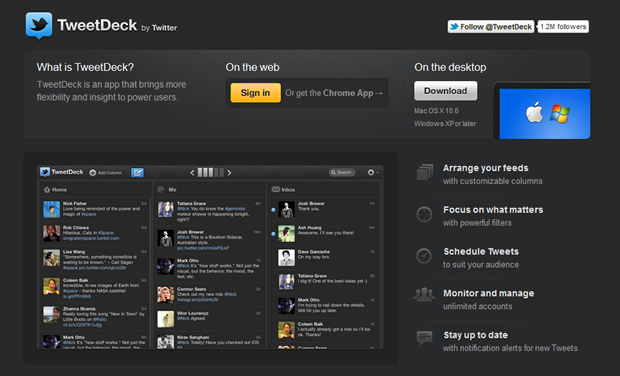Click the Stay up to date chat icon
Image resolution: width=620 pixels, height=376 pixels.
click(x=425, y=338)
